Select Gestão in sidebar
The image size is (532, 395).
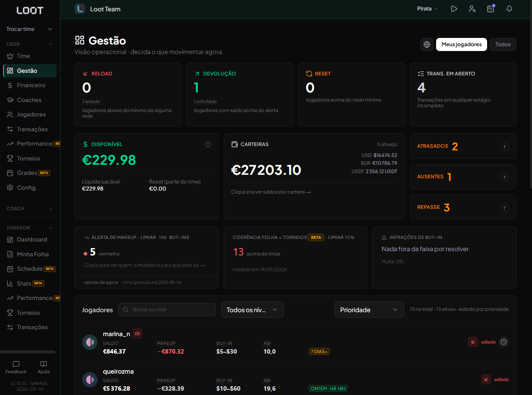click(30, 71)
